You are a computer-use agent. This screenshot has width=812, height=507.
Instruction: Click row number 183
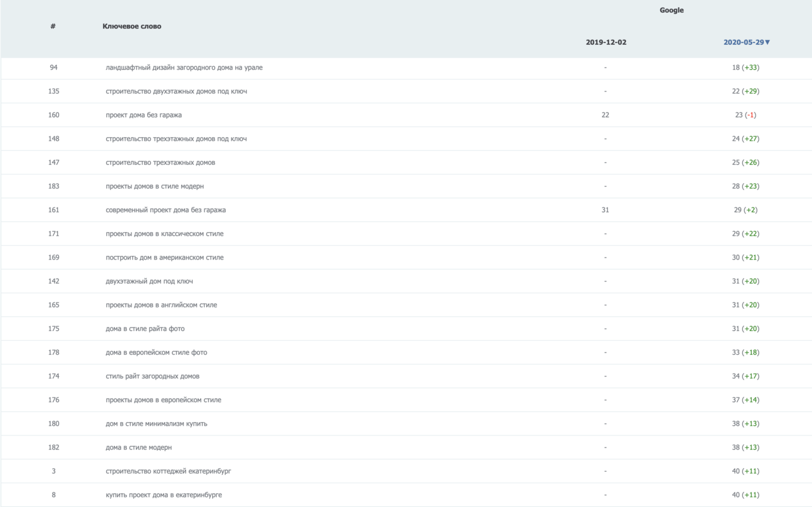click(53, 186)
